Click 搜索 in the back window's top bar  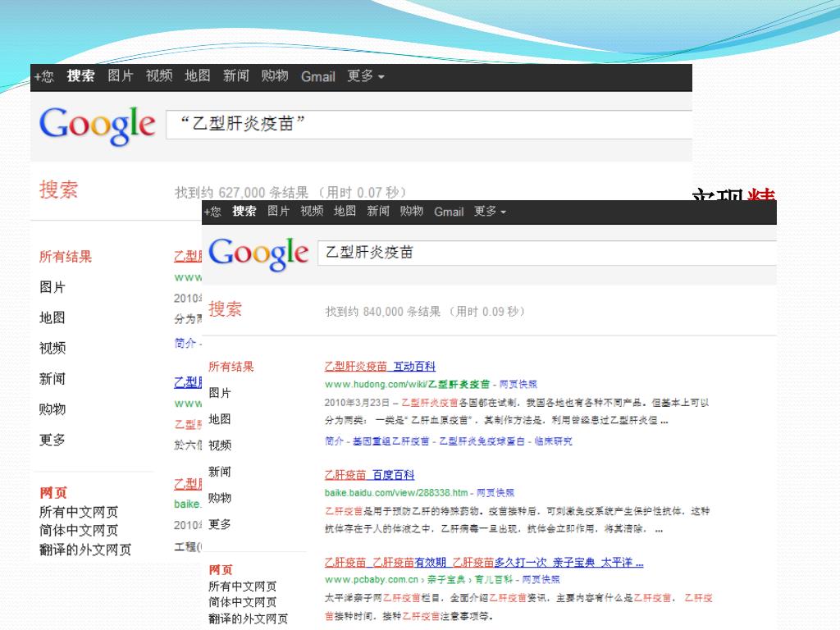pyautogui.click(x=81, y=76)
